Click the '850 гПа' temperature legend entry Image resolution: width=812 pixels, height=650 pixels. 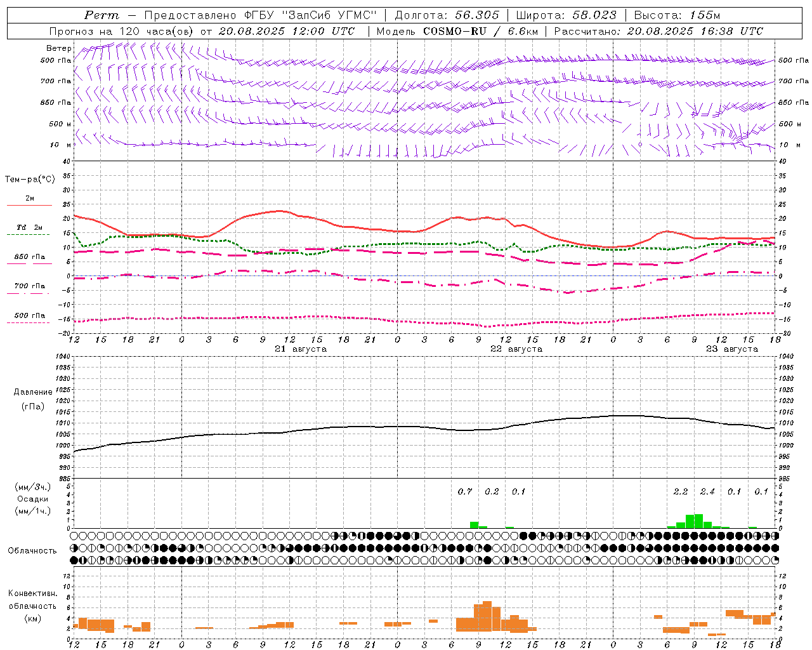click(29, 257)
